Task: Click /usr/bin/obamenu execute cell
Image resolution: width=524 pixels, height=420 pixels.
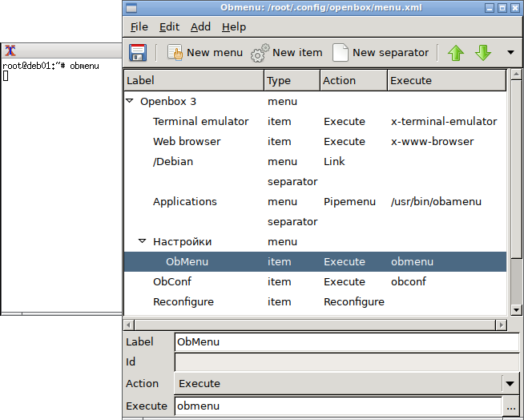Action: 436,202
